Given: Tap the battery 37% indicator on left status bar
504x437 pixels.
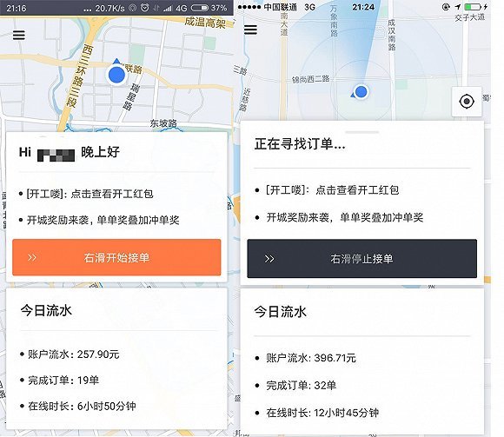Looking at the screenshot, I should pos(209,8).
